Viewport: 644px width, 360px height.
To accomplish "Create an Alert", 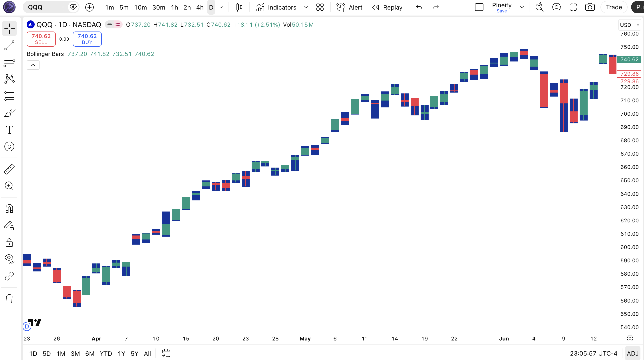I will pyautogui.click(x=349, y=7).
